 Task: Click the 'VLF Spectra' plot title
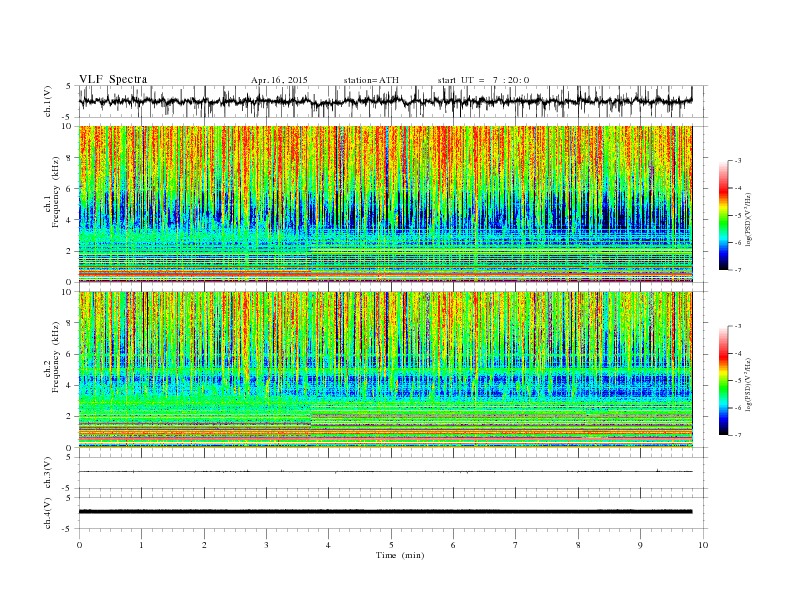pos(113,79)
